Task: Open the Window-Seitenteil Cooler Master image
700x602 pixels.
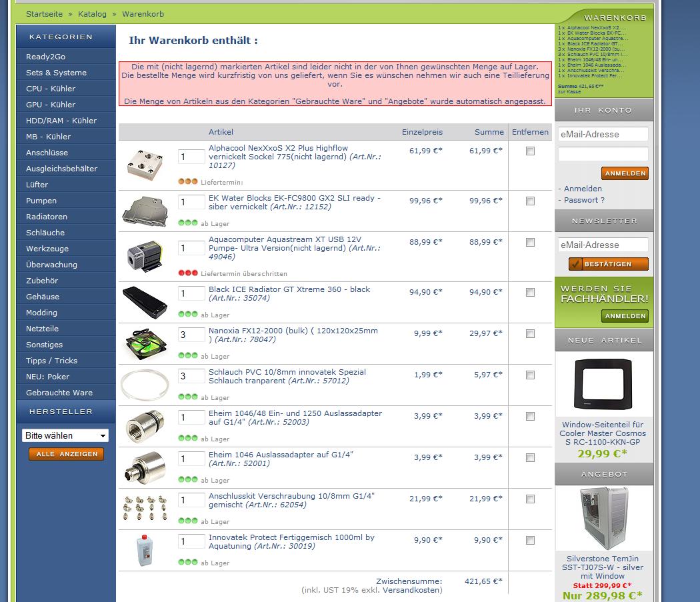Action: pos(603,385)
